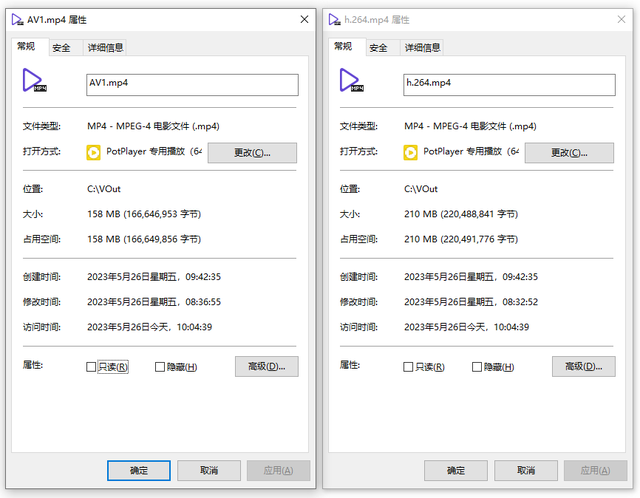Click the MP4 file icon in h.264.mp4 properties

[351, 81]
